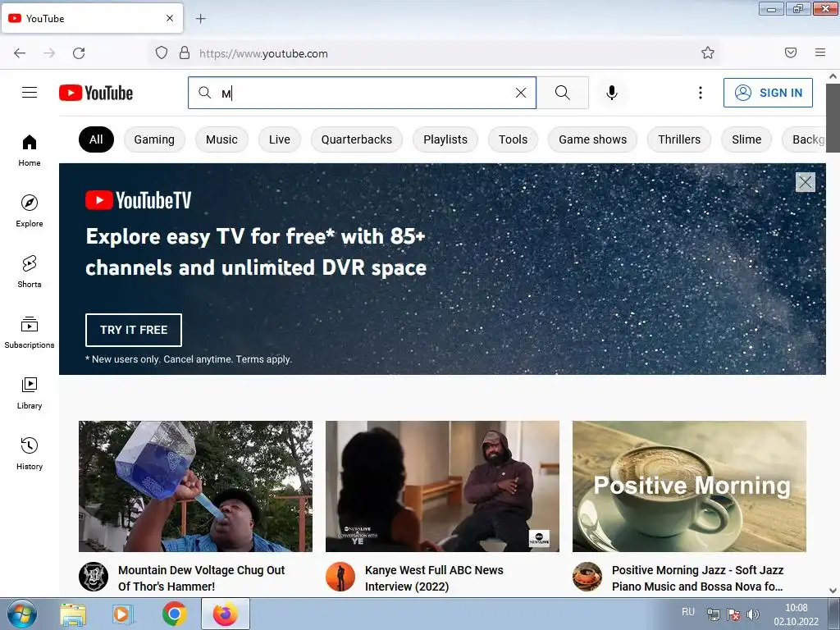Open the Mountain Dew Voltage video title
The height and width of the screenshot is (630, 840).
coord(202,578)
